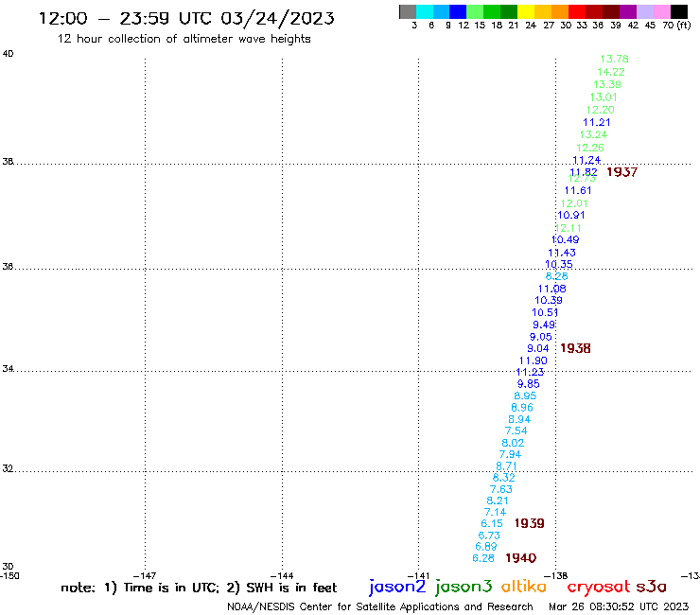Select the black swatch at the legend's end
The image size is (700, 615).
click(x=678, y=11)
